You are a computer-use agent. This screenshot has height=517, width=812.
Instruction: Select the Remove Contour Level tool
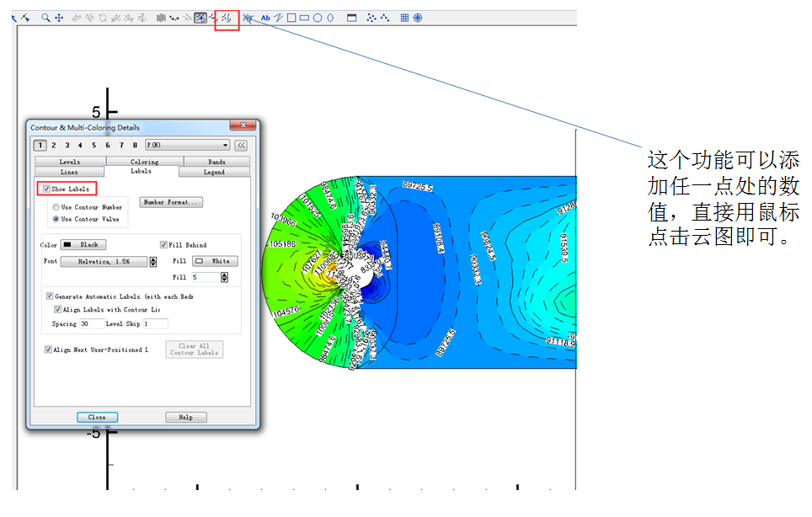click(213, 18)
